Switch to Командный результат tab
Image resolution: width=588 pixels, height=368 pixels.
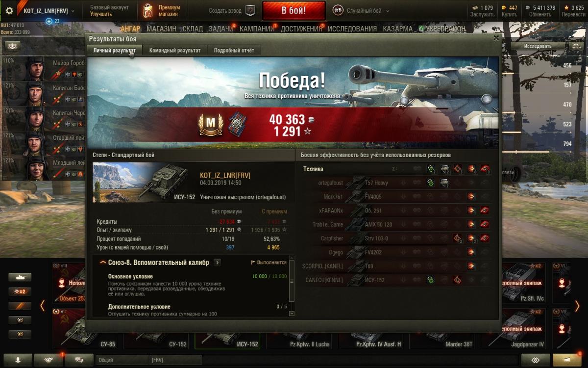[x=175, y=50]
